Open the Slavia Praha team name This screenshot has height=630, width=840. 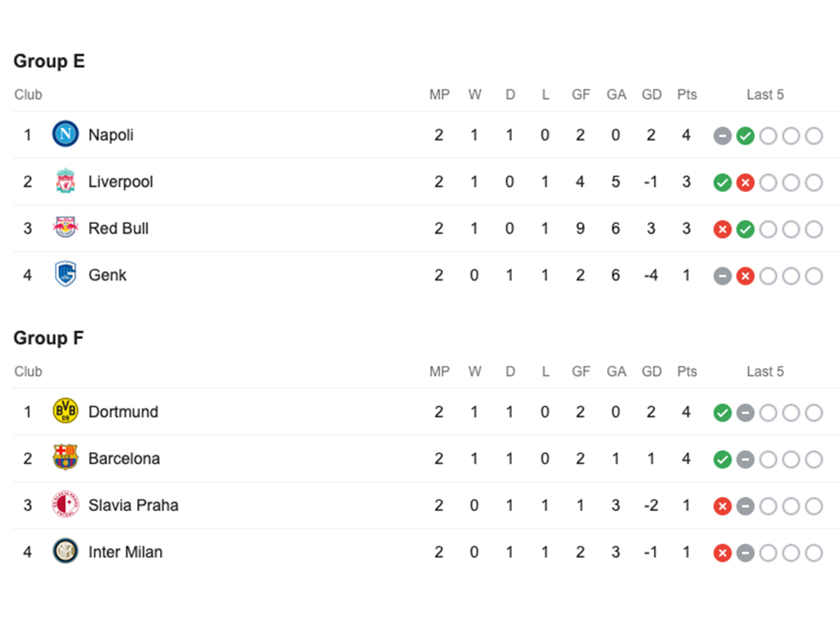point(134,505)
